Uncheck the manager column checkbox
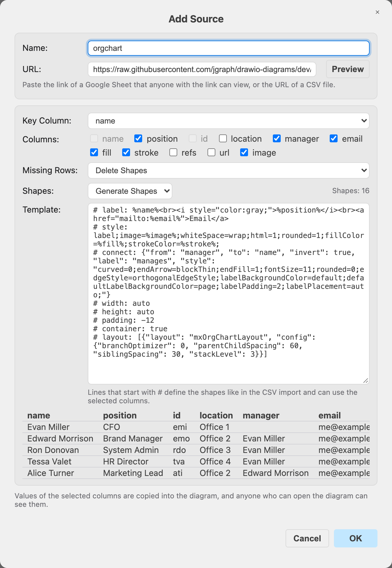 276,138
